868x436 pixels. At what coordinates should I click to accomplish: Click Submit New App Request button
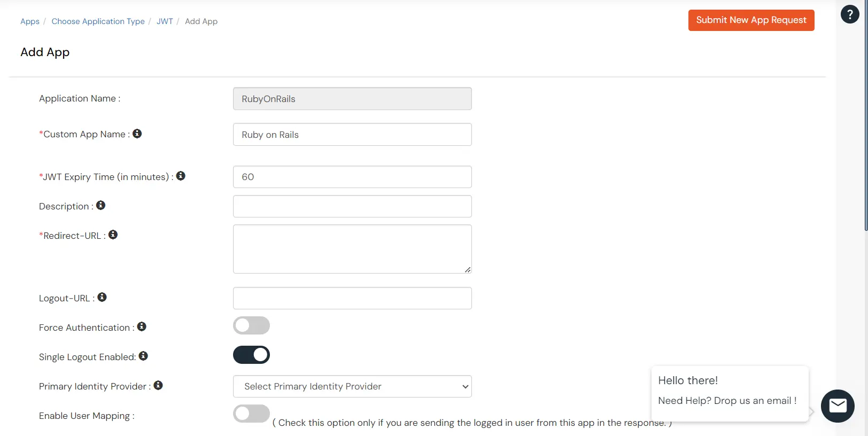pos(751,20)
